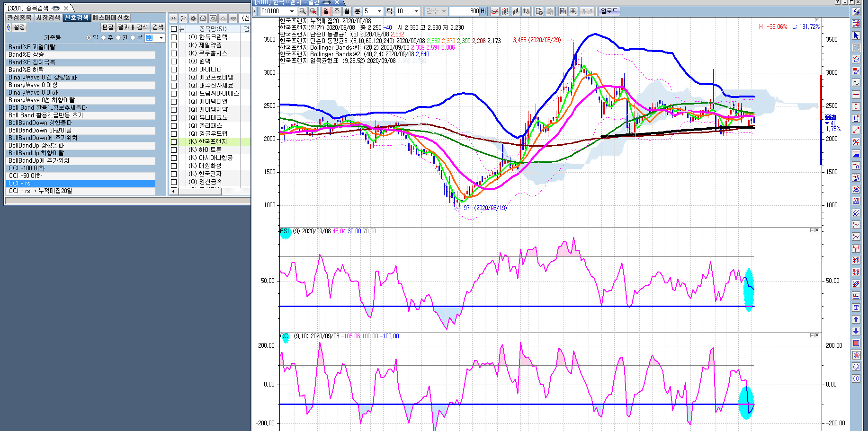
Task: Tick the checkbox for 쿠쿠홈시스
Action: 174,53
